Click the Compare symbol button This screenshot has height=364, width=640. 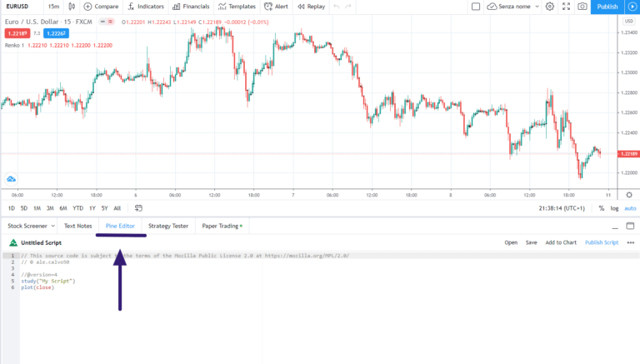pos(101,7)
